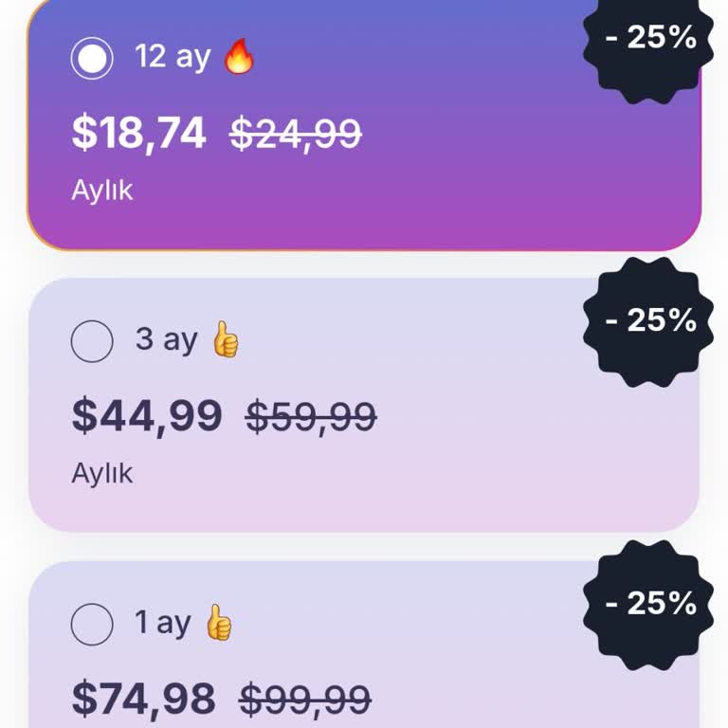Click the Aylık label under $18,74
728x728 pixels.
click(x=102, y=190)
